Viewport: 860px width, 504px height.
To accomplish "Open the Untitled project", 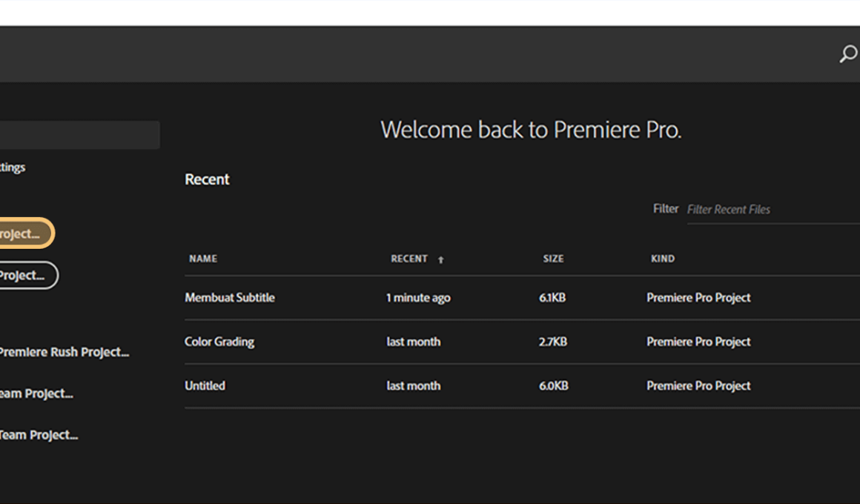I will [x=205, y=385].
